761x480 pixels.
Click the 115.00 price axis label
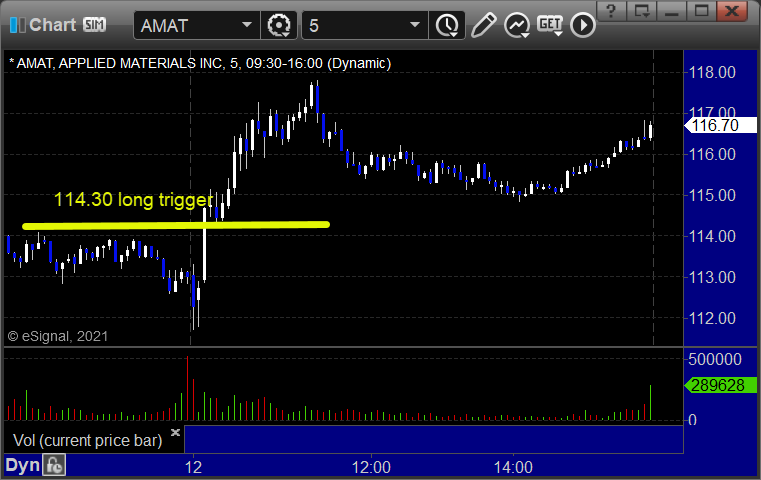(x=712, y=196)
